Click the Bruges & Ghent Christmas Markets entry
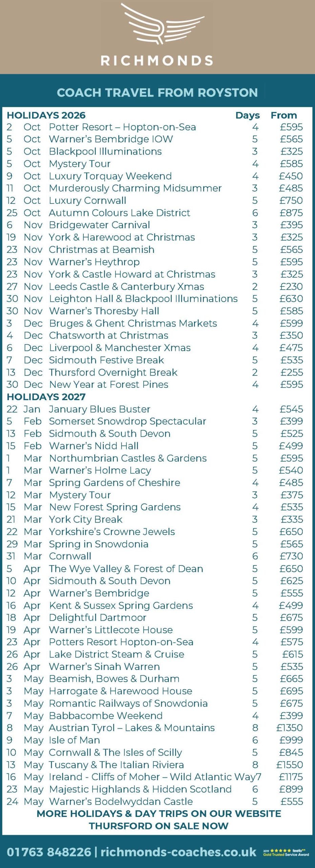The height and width of the screenshot is (868, 315). pyautogui.click(x=155, y=323)
